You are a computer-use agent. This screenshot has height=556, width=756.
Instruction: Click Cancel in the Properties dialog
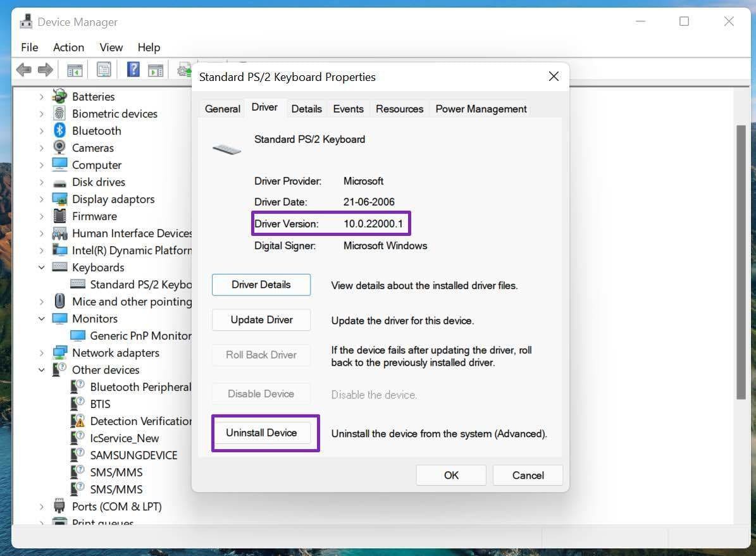(x=528, y=476)
